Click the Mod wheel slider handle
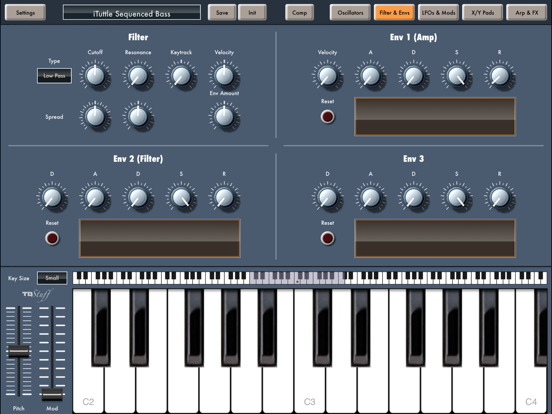The width and height of the screenshot is (552, 414). (52, 395)
